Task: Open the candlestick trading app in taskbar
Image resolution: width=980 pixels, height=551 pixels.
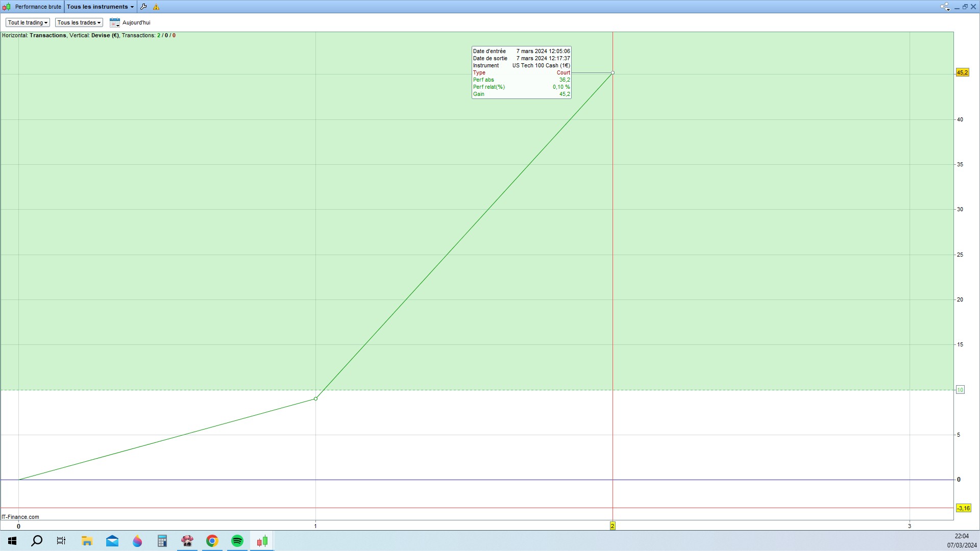Action: 262,541
